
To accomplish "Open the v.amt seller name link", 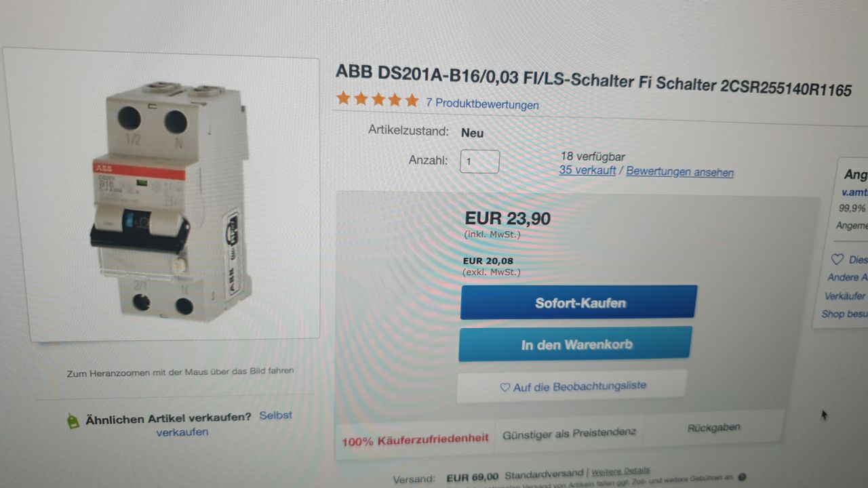I will click(854, 192).
